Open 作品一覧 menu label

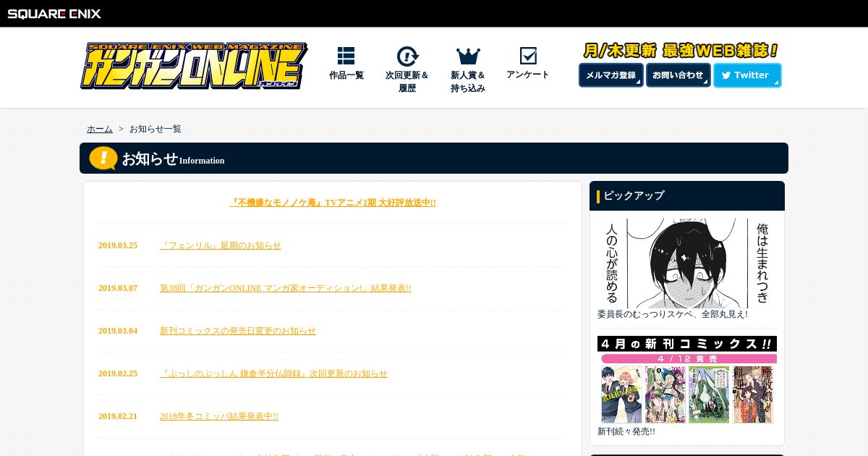click(346, 75)
